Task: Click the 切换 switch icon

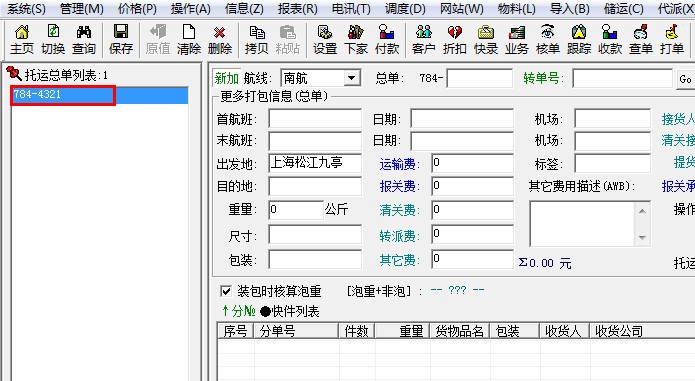Action: point(53,39)
